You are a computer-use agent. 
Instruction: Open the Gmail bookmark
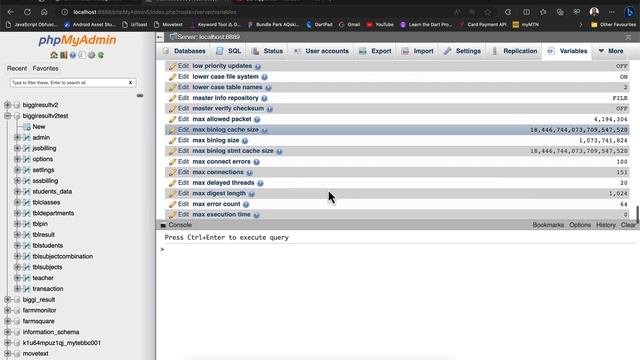(x=349, y=24)
